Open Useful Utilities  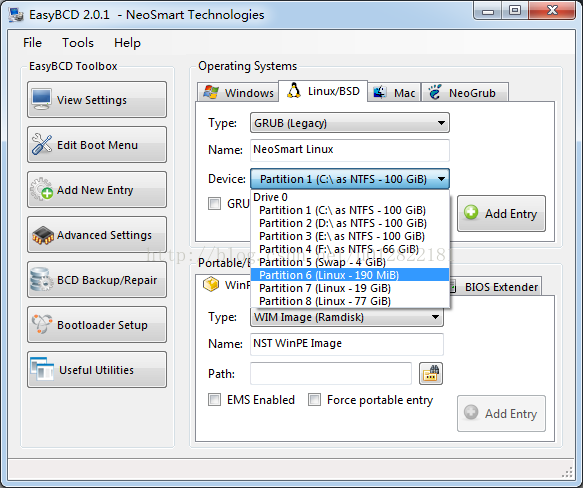(x=97, y=370)
